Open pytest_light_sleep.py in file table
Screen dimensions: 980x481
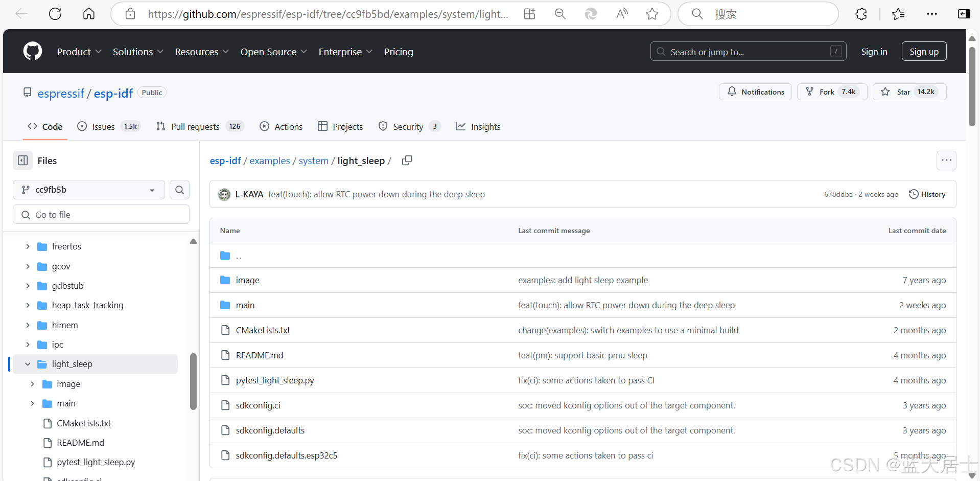275,380
